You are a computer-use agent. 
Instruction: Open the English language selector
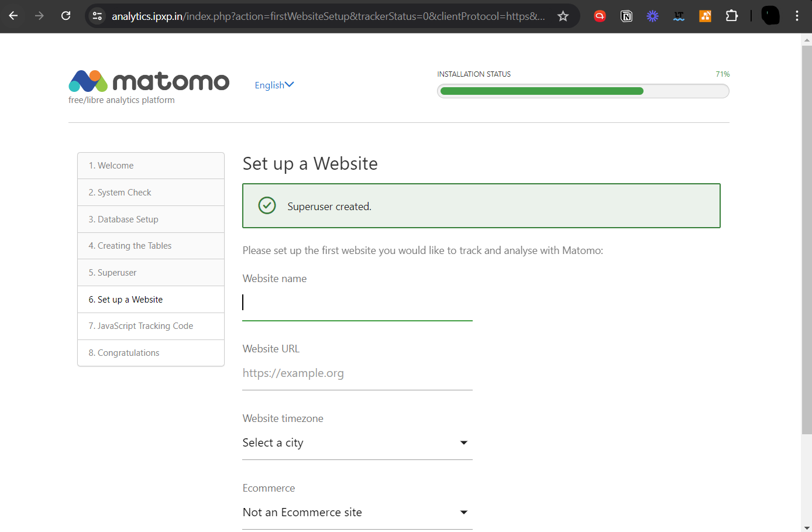point(274,85)
